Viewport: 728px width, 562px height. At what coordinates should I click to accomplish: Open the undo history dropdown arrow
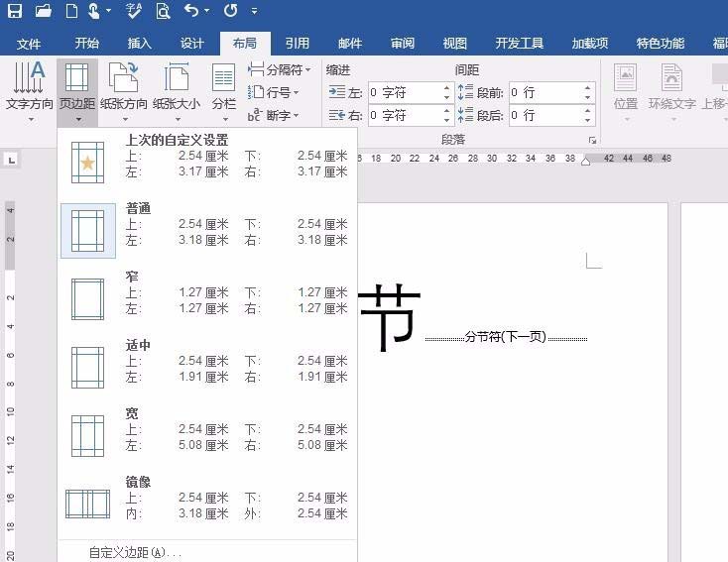[x=206, y=11]
